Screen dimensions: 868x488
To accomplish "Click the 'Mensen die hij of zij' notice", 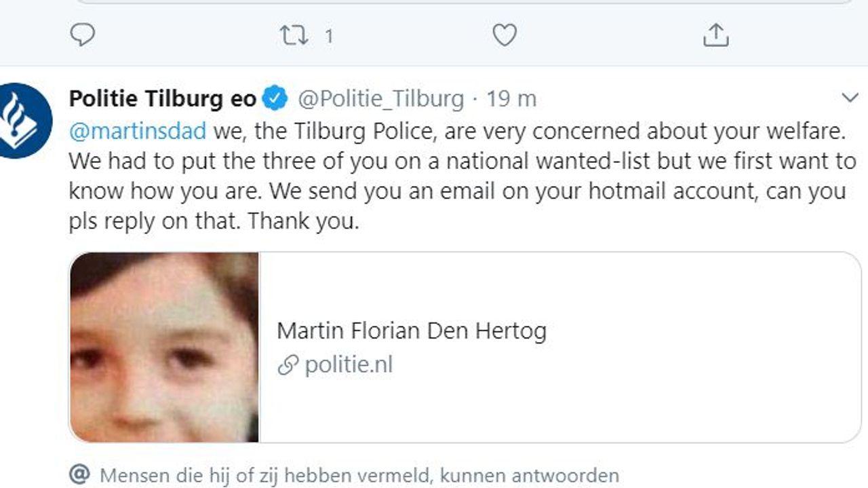I will tap(359, 475).
